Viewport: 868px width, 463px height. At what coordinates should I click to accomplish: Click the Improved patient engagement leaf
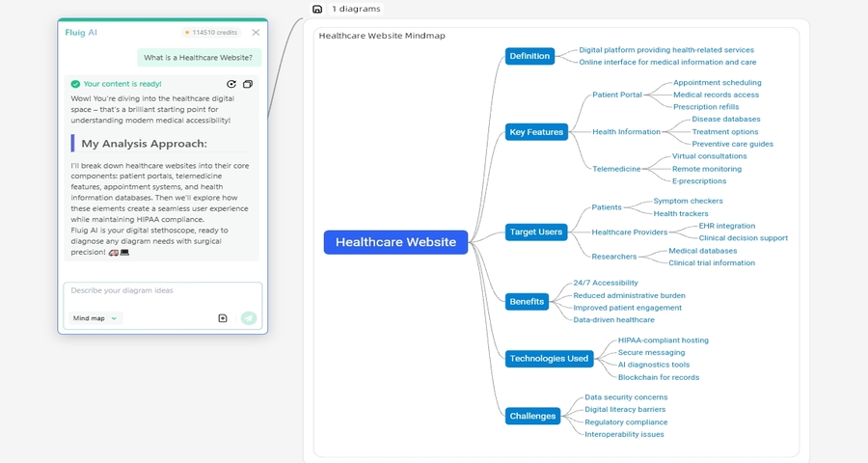point(627,308)
